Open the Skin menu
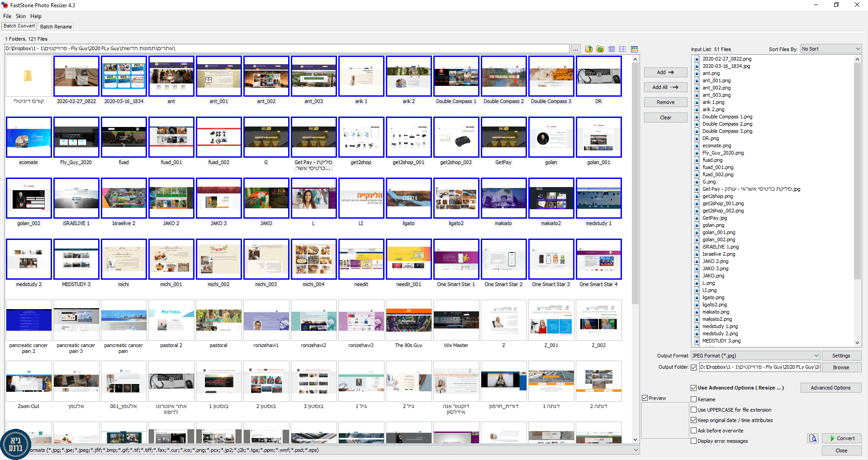This screenshot has width=868, height=460. tap(21, 16)
